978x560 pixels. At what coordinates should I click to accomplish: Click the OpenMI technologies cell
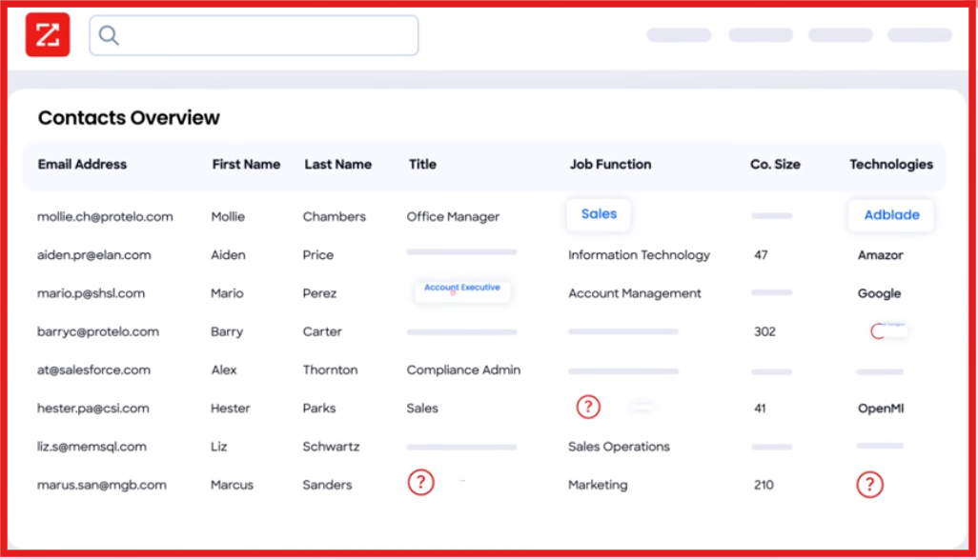coord(881,409)
